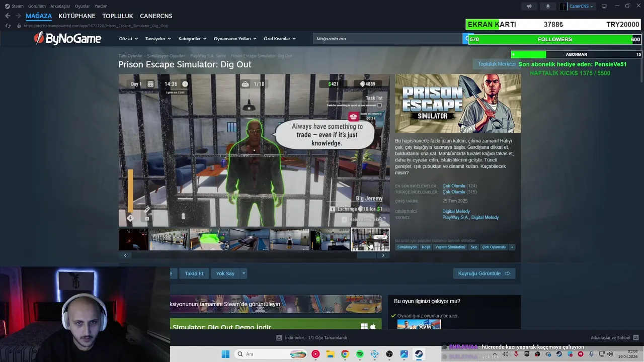The image size is (644, 362).
Task: Switch to the MAĞAZA tab
Action: [x=39, y=16]
